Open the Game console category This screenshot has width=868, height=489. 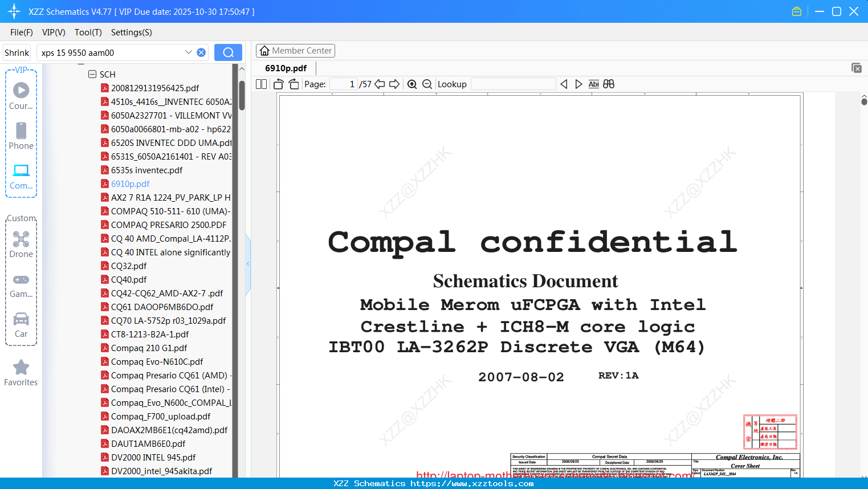(x=21, y=285)
